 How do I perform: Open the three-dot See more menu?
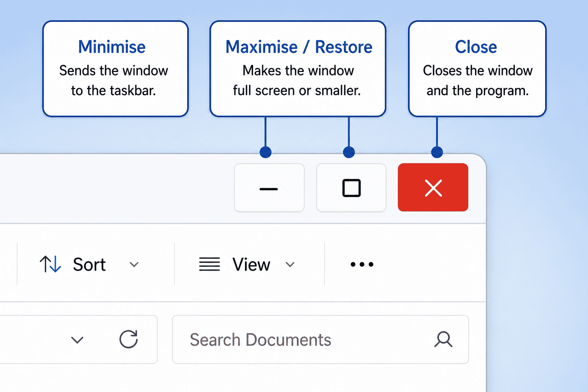point(362,264)
